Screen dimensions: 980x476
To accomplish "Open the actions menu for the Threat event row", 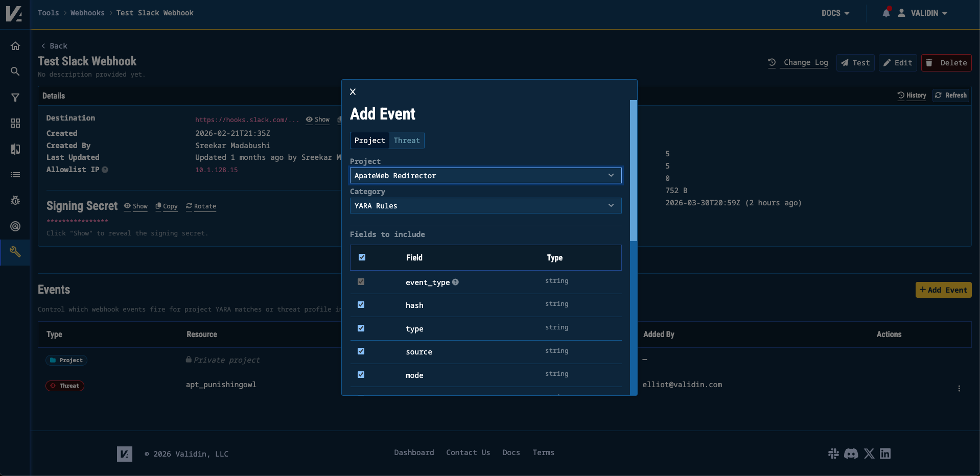I will click(x=960, y=389).
